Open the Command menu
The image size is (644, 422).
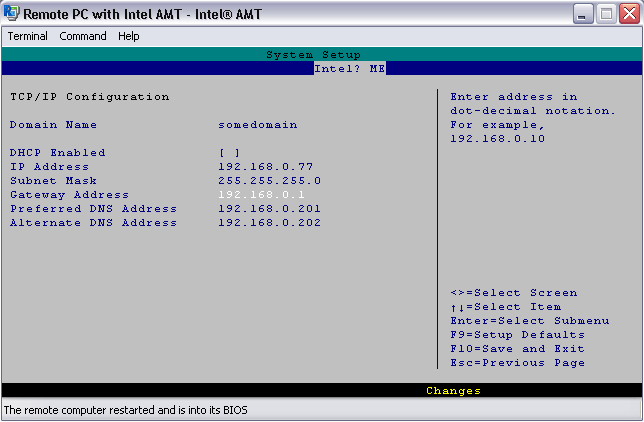[x=83, y=36]
